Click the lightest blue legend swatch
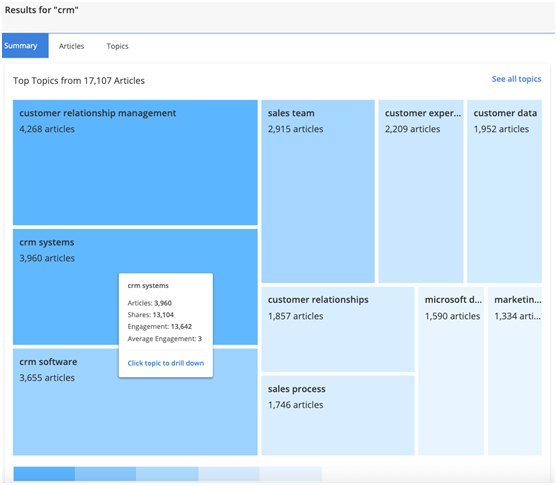This screenshot has height=485, width=557. pyautogui.click(x=291, y=474)
